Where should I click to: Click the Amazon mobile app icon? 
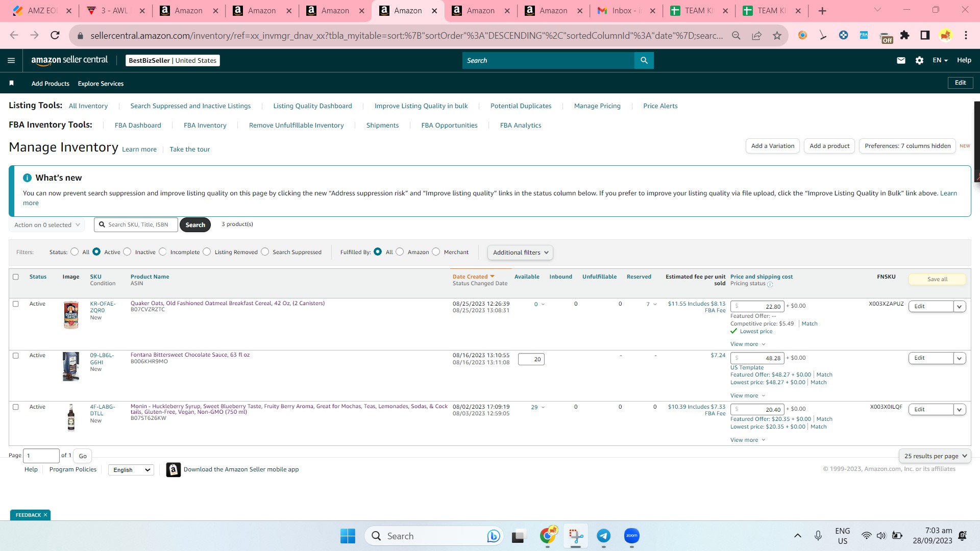click(x=174, y=469)
